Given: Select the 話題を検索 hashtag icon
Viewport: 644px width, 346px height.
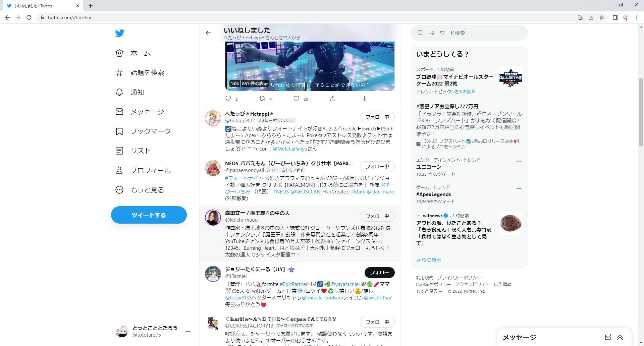Looking at the screenshot, I should click(119, 72).
